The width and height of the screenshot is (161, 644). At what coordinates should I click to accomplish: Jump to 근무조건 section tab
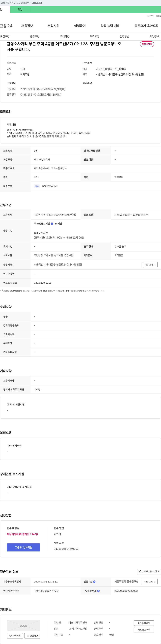coord(35,36)
